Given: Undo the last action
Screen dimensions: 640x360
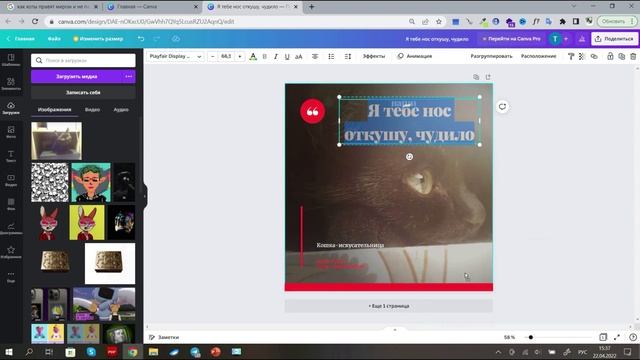Looking at the screenshot, I should click(141, 39).
